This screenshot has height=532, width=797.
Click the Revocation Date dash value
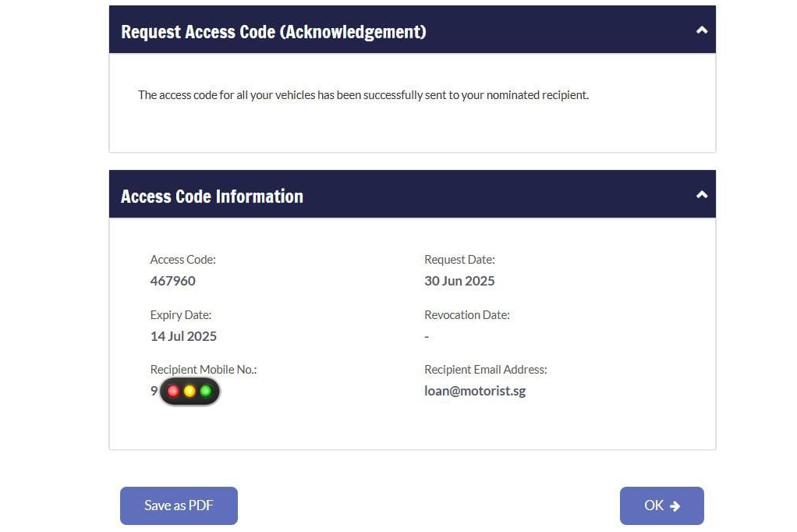click(427, 336)
